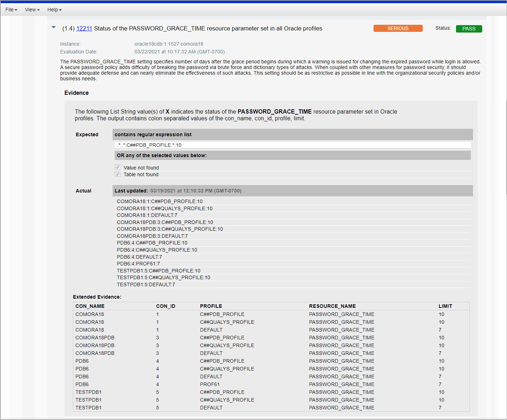Open control 12211 details link
507x420 pixels.
(x=84, y=29)
